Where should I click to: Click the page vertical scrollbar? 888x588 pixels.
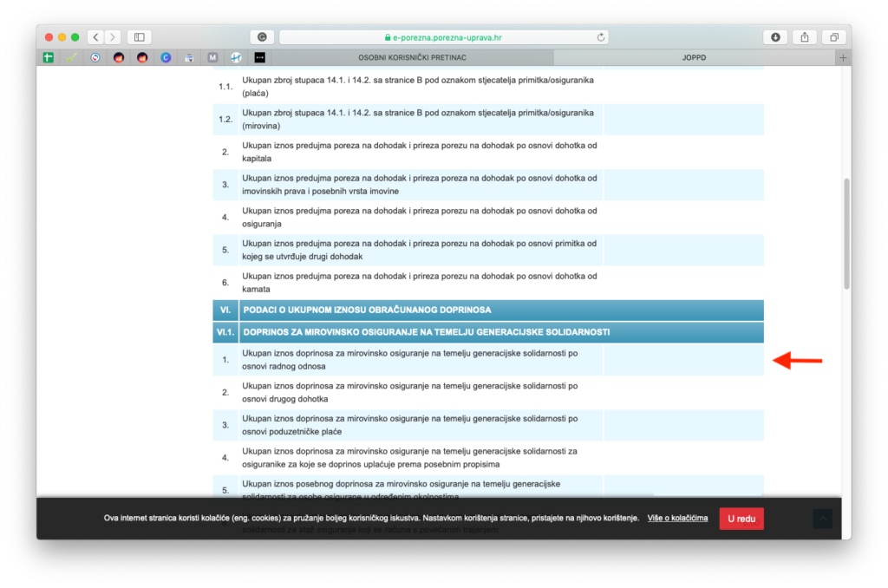(x=846, y=232)
